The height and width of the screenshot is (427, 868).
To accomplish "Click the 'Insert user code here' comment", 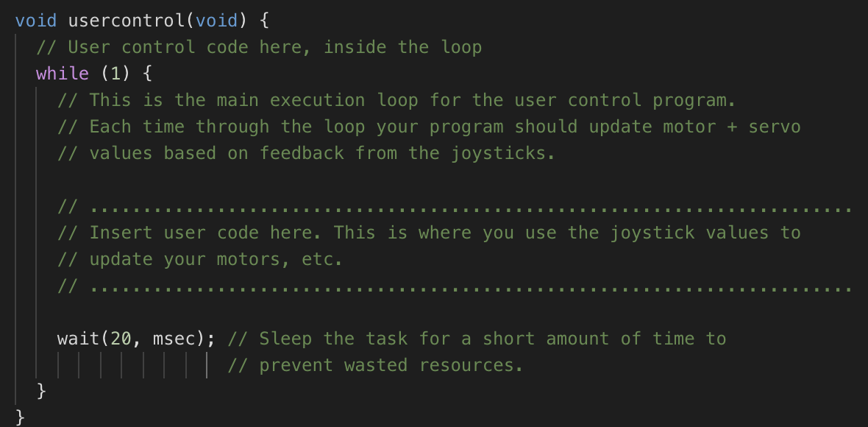I will 429,232.
